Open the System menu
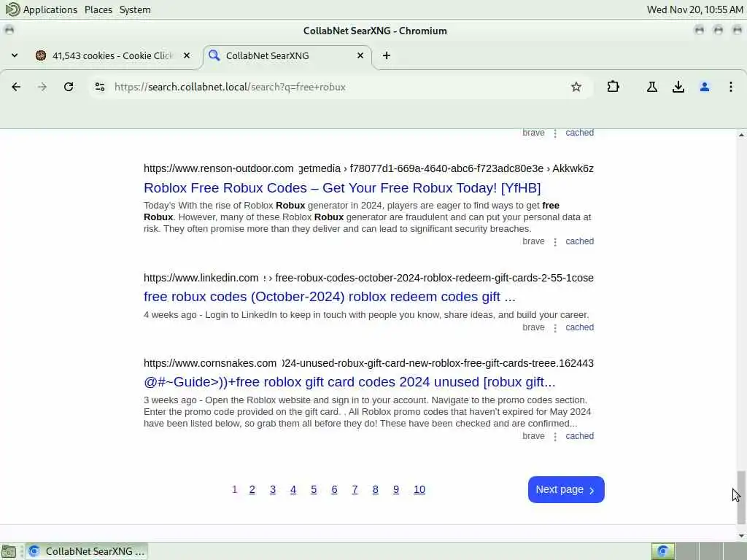 [135, 9]
